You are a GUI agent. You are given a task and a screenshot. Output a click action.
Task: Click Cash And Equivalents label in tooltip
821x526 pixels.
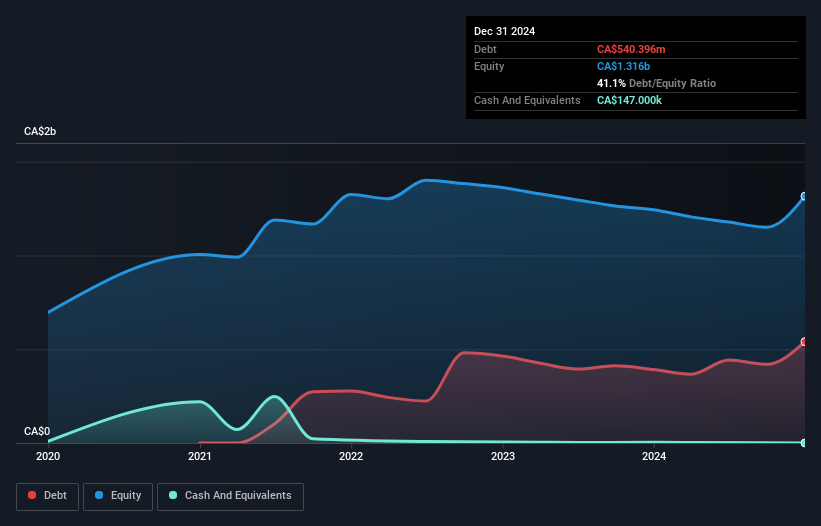coord(527,100)
